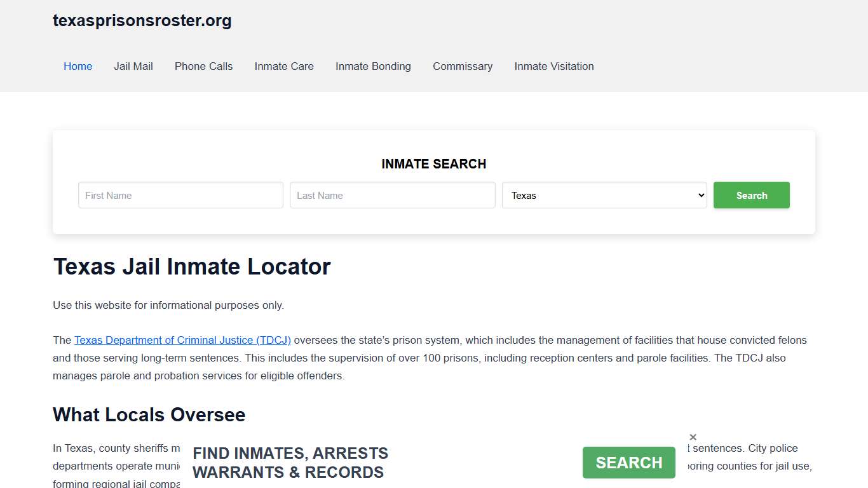Screen dimensions: 868x488
Task: Click the Texas Jail Inmate Locator heading
Action: (191, 267)
